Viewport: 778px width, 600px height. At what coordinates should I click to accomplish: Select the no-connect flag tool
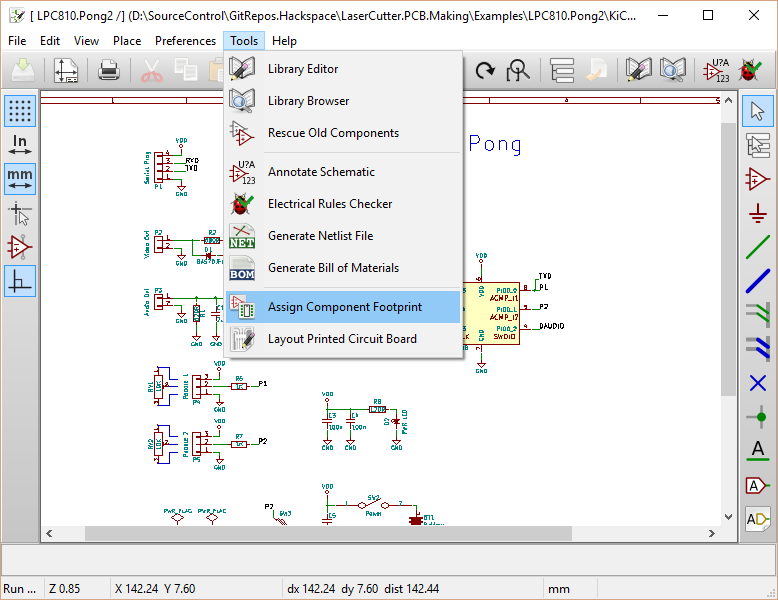click(x=758, y=383)
